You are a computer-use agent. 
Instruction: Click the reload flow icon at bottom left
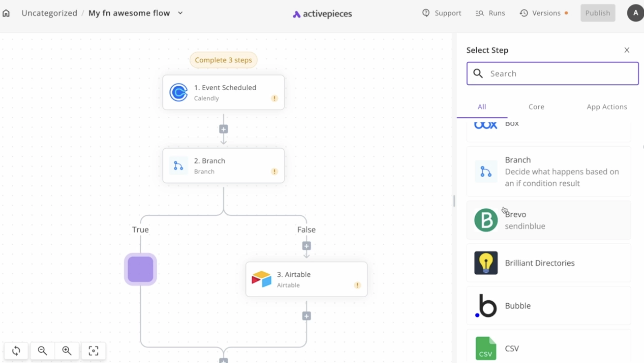pos(16,351)
